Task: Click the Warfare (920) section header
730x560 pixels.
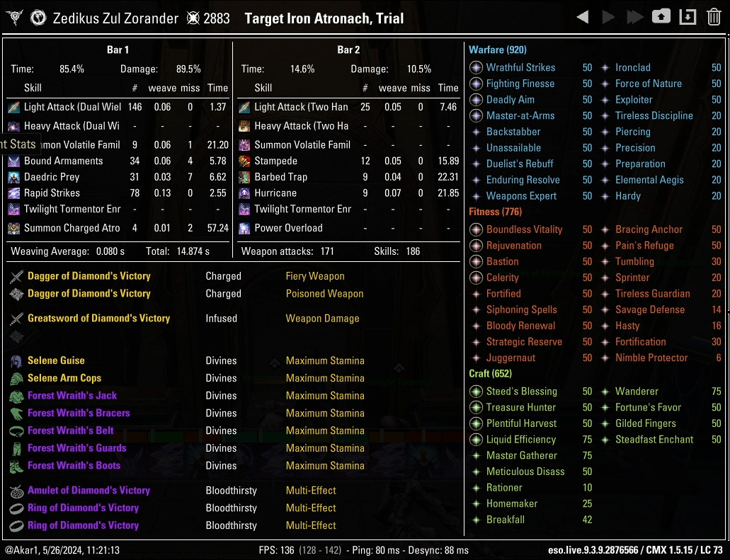Action: click(498, 50)
